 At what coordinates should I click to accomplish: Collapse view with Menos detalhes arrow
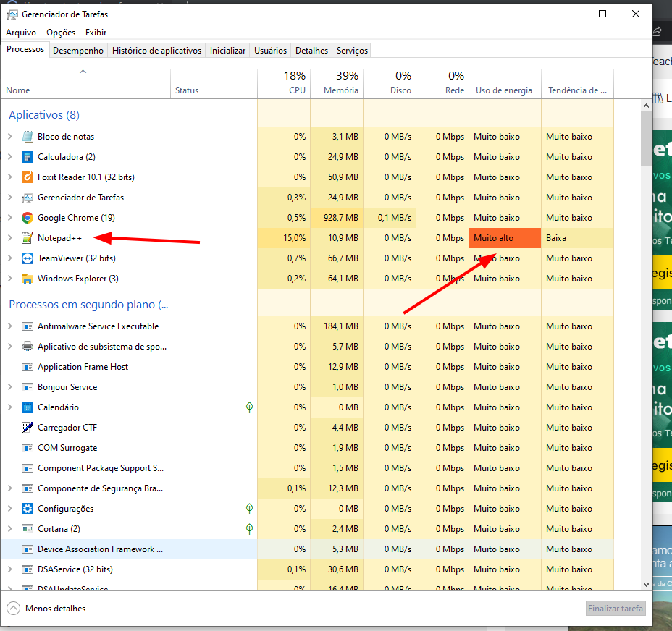[13, 609]
